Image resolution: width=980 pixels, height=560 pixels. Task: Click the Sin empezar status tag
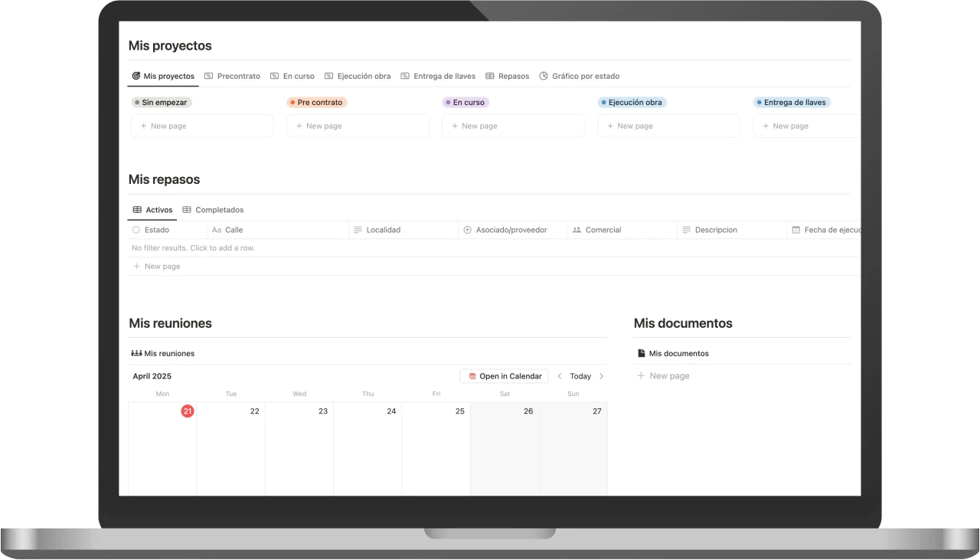coord(161,103)
